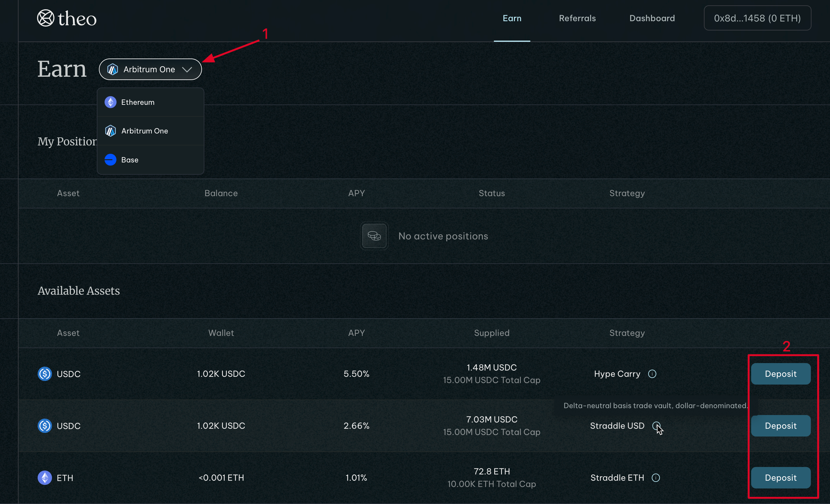Expand the Arbitrum One network dropdown
This screenshot has width=830, height=504.
point(149,69)
